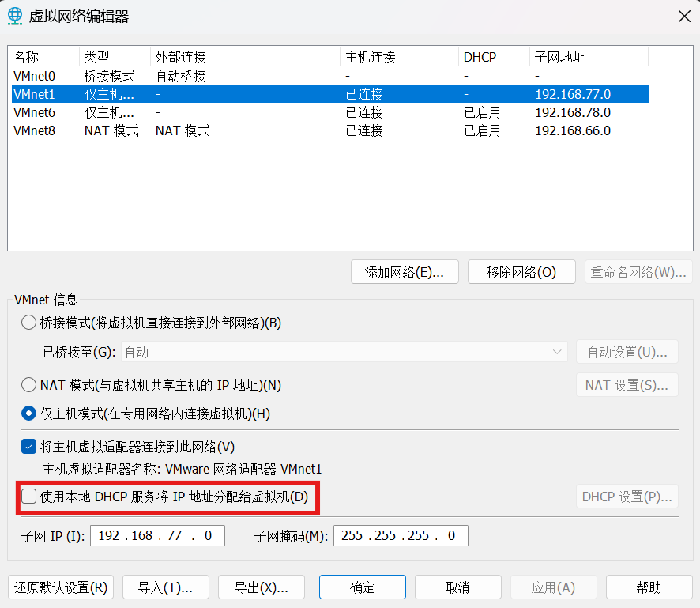Viewport: 700px width, 608px height.
Task: Click the 主机虚拟适配器名称 VMnet1 label
Action: click(x=183, y=469)
